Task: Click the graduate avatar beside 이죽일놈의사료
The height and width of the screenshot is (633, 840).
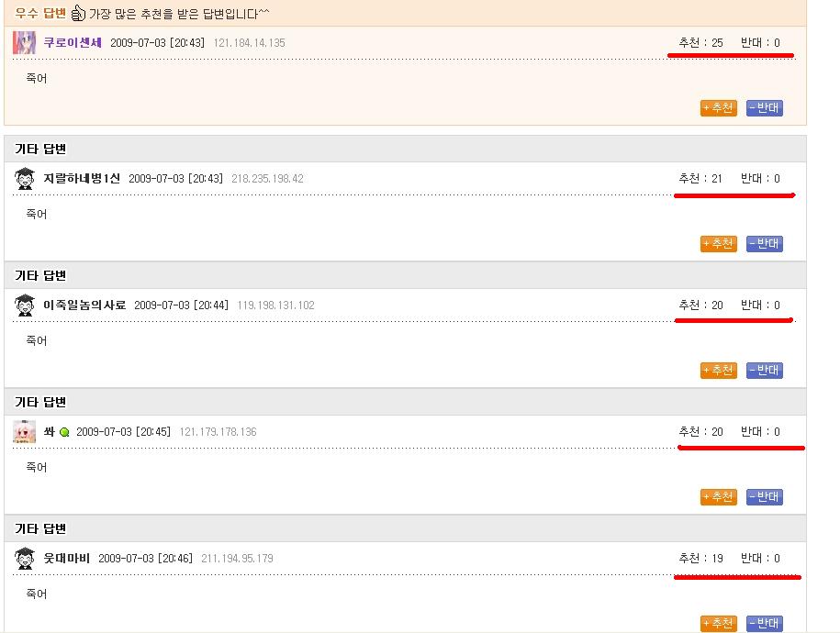Action: click(25, 305)
